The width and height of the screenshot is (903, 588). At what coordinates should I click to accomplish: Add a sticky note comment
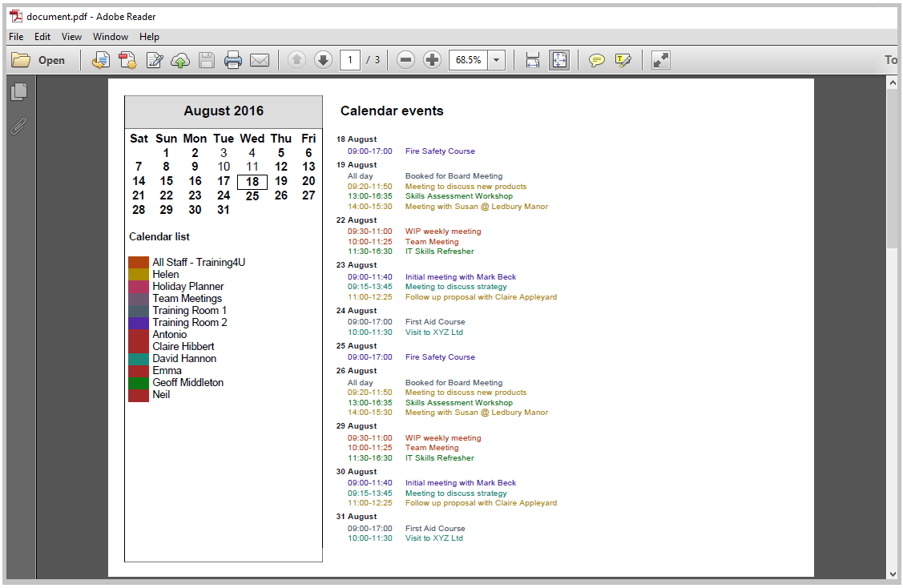(x=597, y=60)
